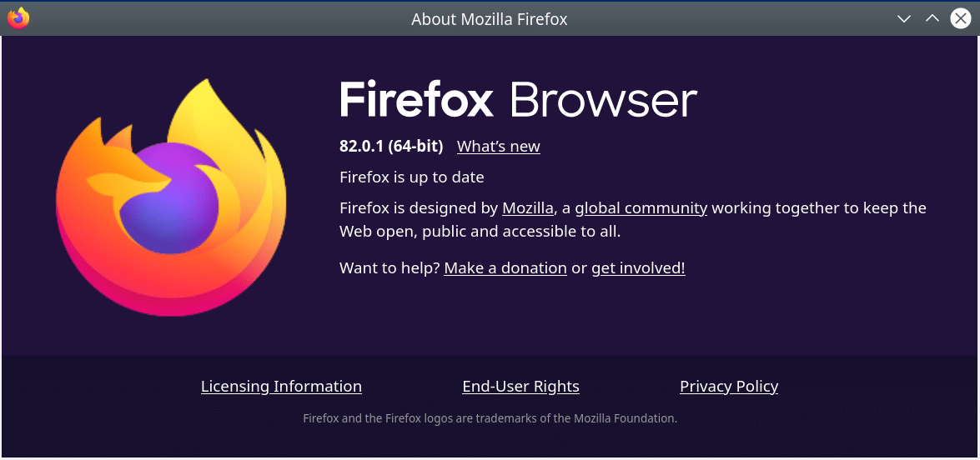980x460 pixels.
Task: Read the Privacy Policy
Action: (729, 387)
